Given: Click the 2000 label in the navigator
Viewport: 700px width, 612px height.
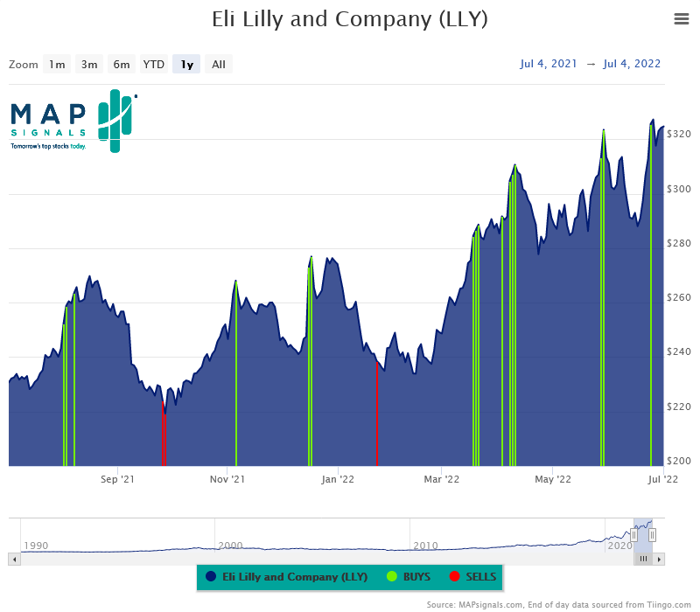Looking at the screenshot, I should coord(230,546).
